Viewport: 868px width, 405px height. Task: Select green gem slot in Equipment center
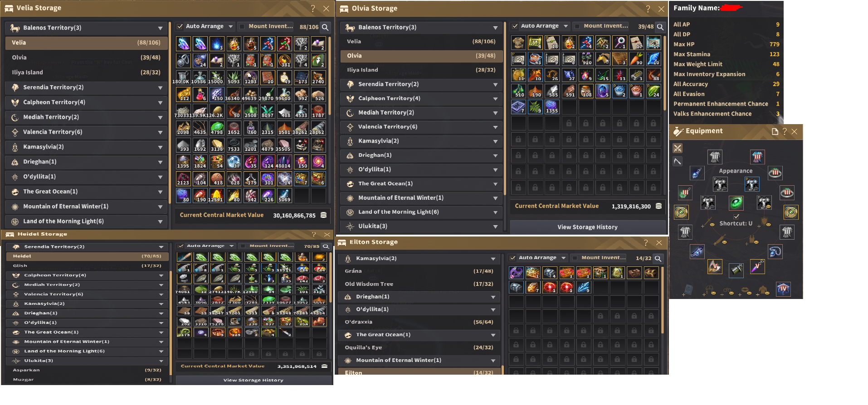coord(736,202)
